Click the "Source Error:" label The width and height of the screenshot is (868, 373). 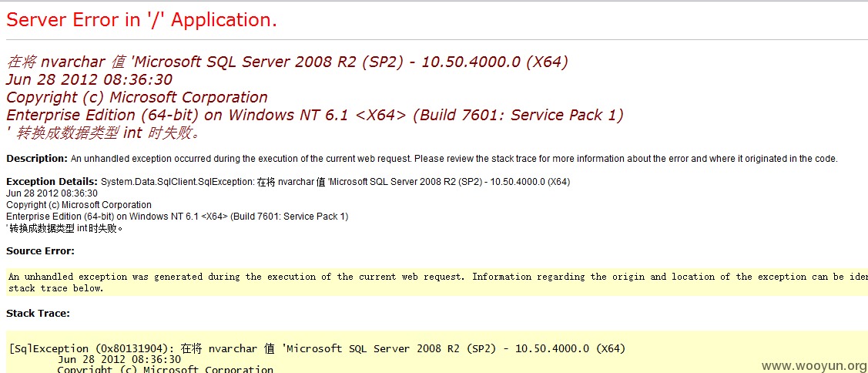click(40, 251)
